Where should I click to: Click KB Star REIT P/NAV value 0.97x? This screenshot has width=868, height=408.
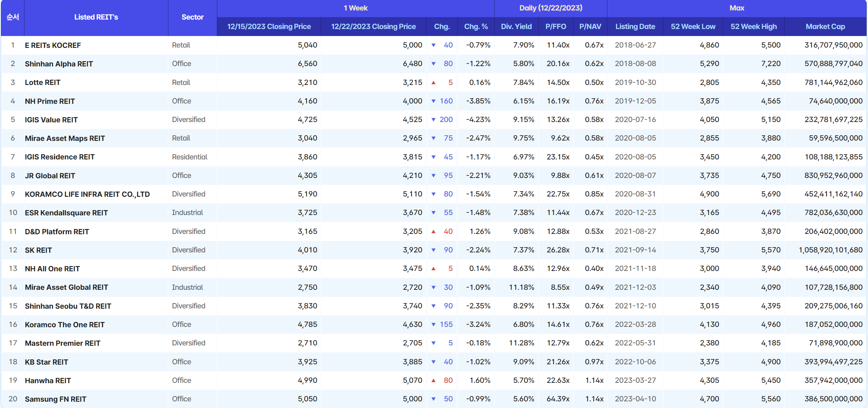point(594,362)
